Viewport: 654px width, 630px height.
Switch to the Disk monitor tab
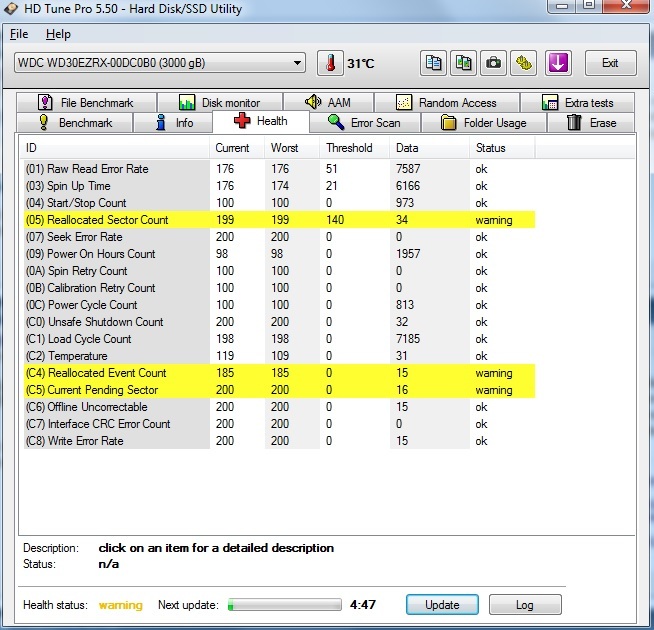tap(220, 102)
